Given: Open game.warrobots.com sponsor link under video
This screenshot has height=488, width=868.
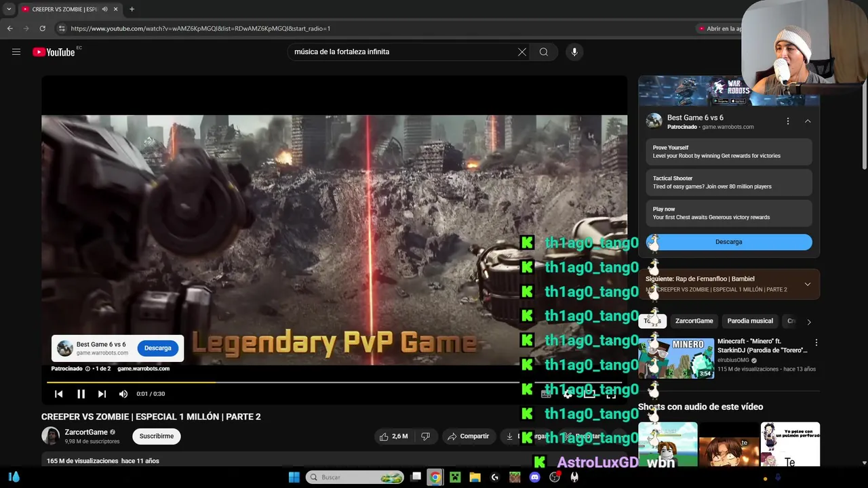Looking at the screenshot, I should (x=143, y=369).
